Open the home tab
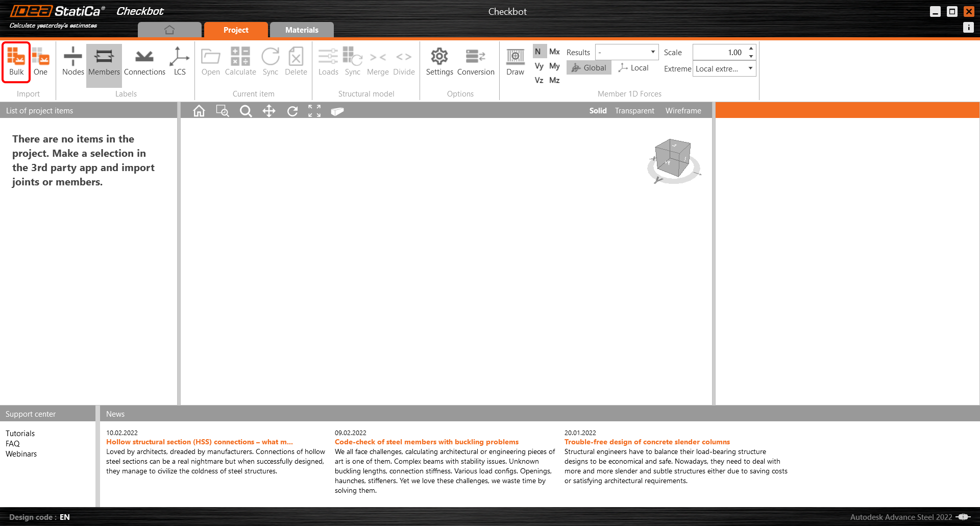The image size is (980, 526). point(169,30)
